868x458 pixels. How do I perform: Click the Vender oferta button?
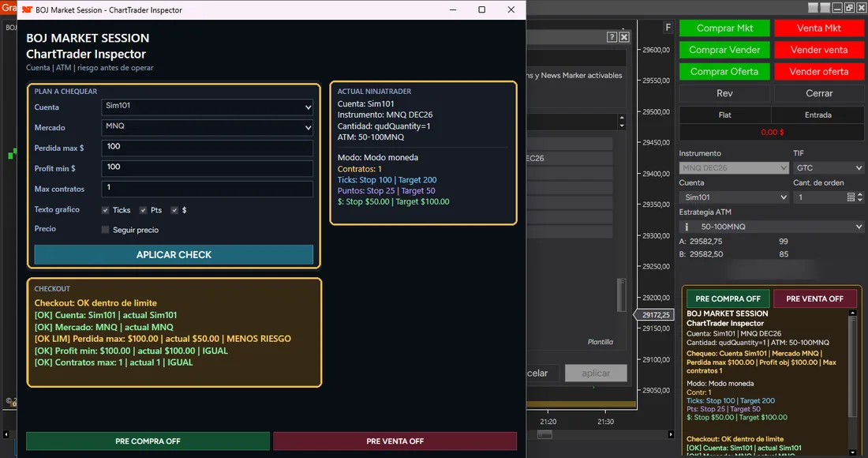click(819, 71)
